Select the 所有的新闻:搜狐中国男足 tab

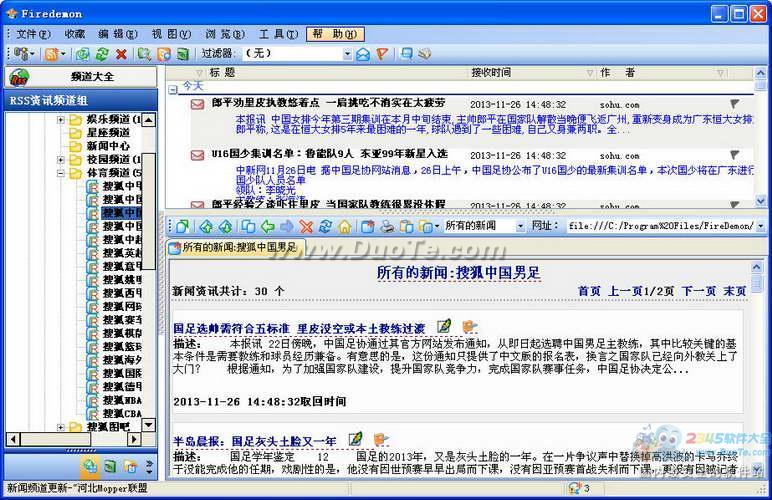click(235, 248)
